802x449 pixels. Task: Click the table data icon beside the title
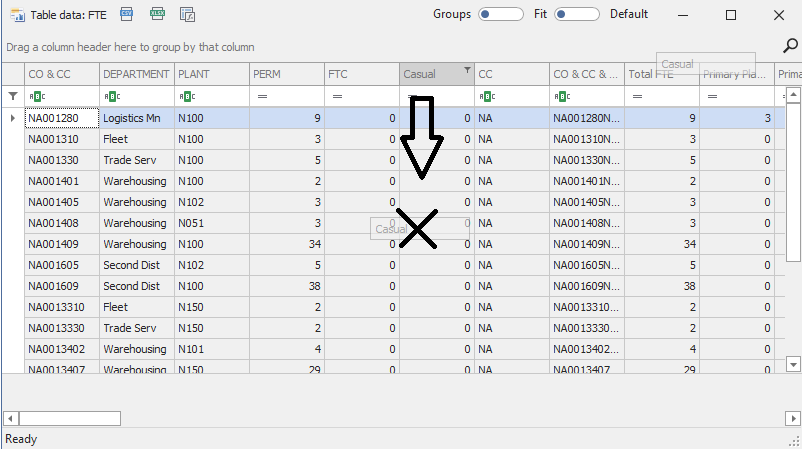pos(16,15)
